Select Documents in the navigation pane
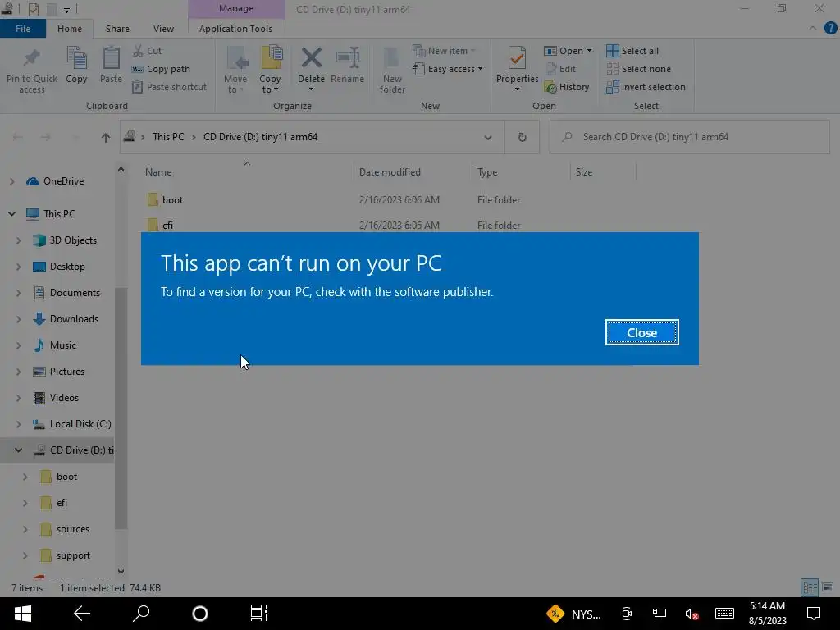 coord(75,293)
